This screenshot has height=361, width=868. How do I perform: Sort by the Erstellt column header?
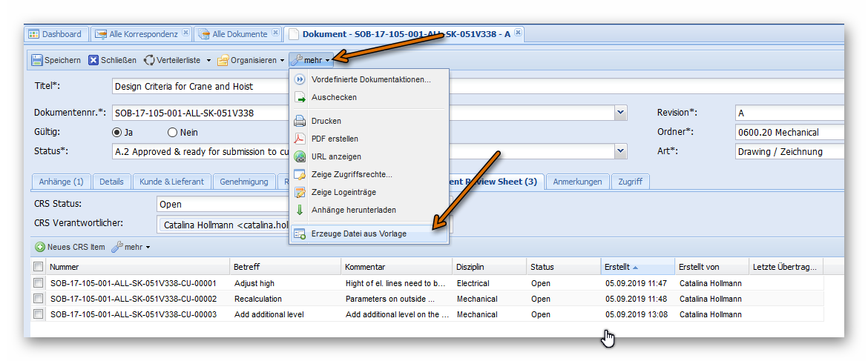(x=617, y=267)
